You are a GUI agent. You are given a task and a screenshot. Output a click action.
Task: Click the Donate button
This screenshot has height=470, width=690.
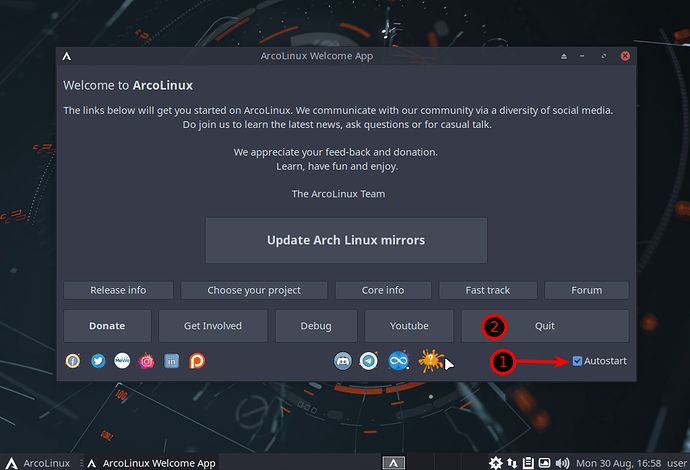coord(107,326)
